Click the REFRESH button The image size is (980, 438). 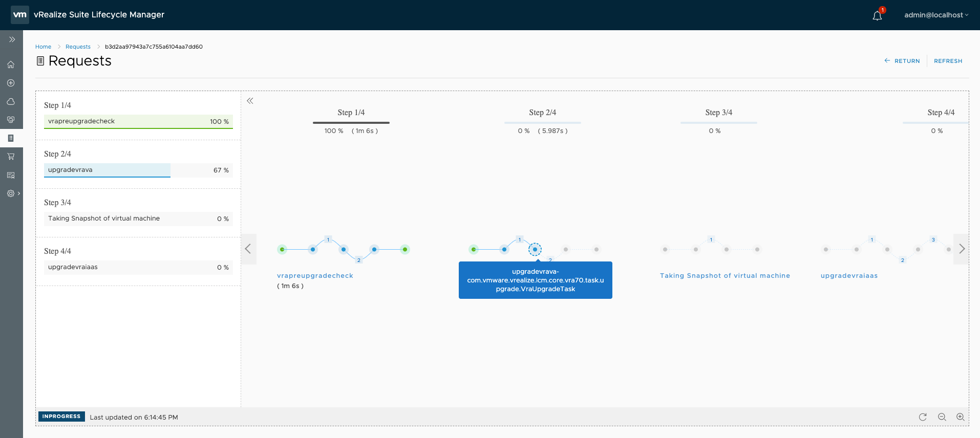point(948,61)
